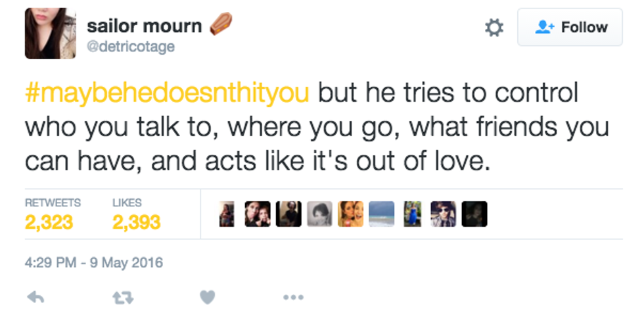This screenshot has height=330, width=644.
Task: Follow sailor mourn
Action: coord(570,28)
